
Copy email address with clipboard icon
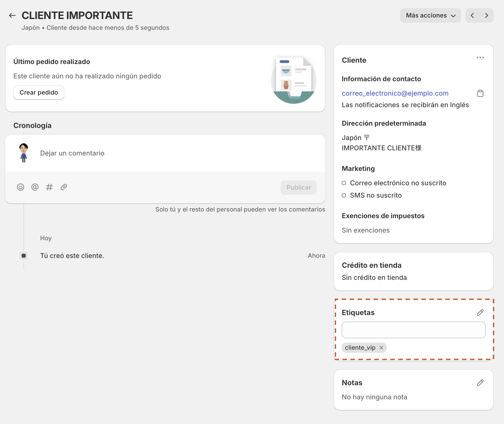[x=480, y=93]
